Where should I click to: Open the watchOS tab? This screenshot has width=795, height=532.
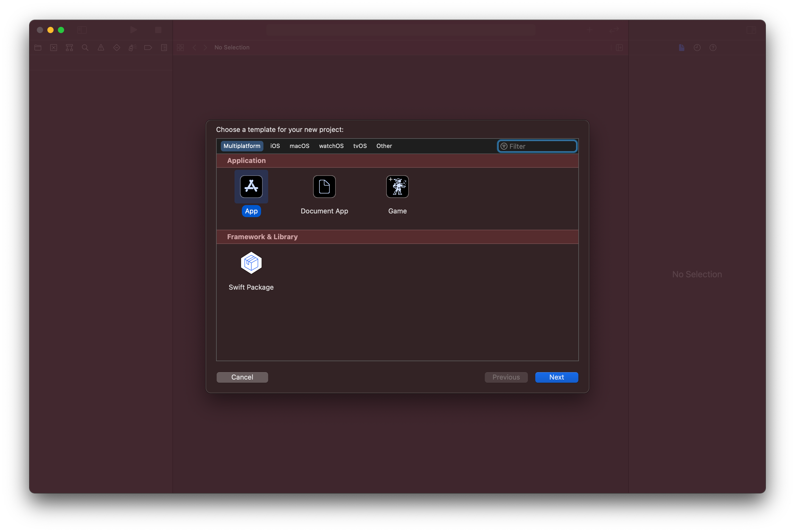pos(331,146)
